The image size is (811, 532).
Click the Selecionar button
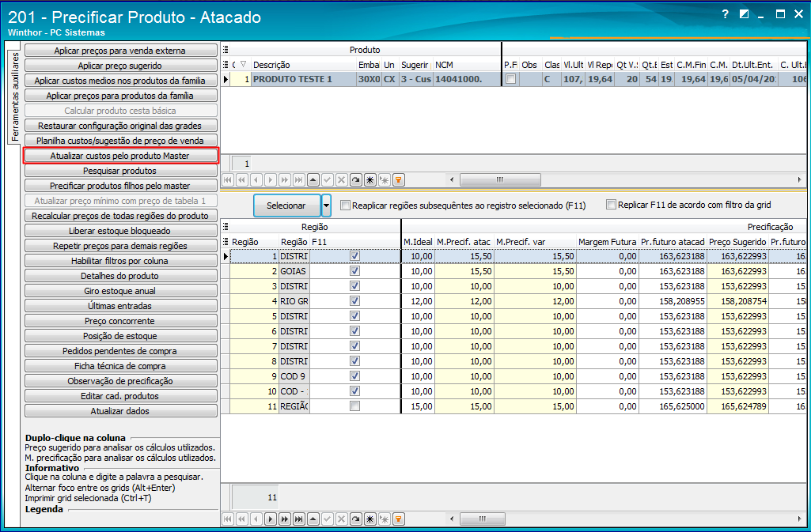coord(286,206)
